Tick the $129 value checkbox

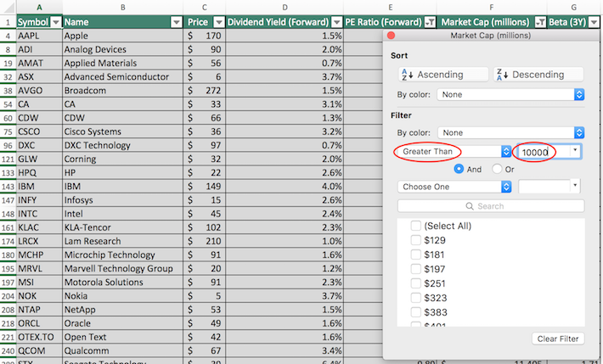click(416, 240)
